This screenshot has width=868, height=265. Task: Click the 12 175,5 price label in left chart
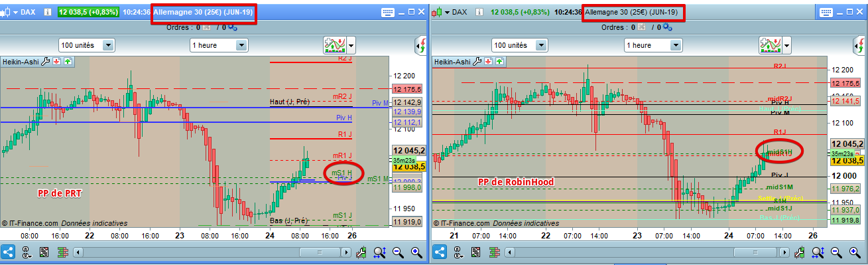tap(407, 88)
